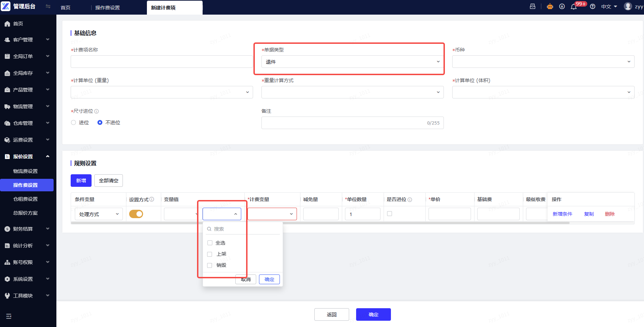Screen dimensions: 644x327
Task: Tick the 是否进位 checkbox in the rule row
Action: tap(390, 214)
